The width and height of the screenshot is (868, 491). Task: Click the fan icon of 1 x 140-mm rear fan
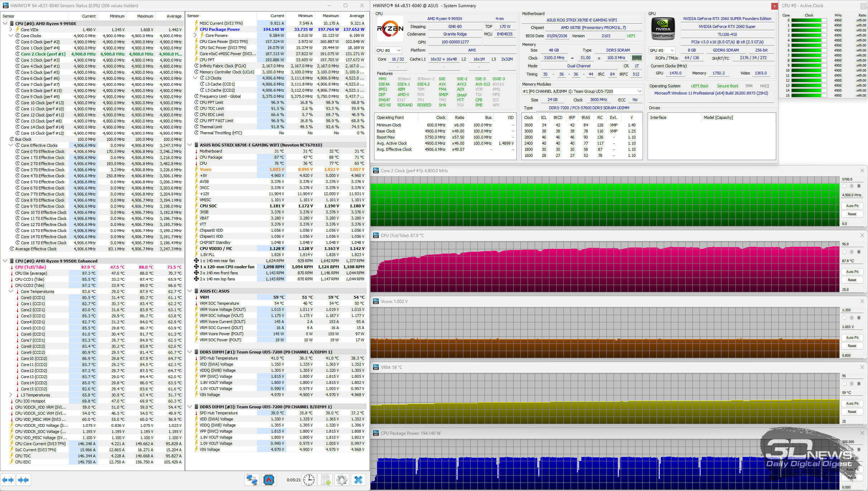[x=196, y=261]
